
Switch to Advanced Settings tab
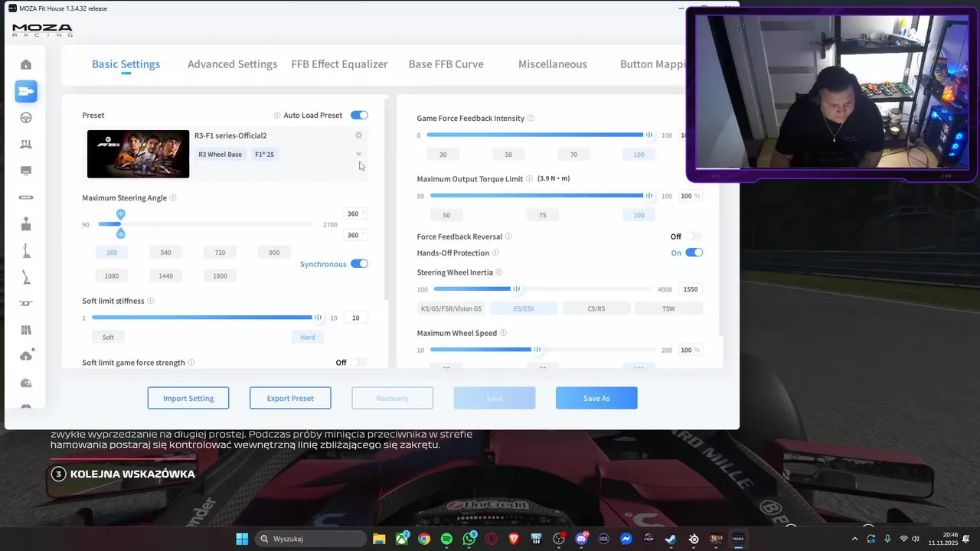[x=232, y=64]
